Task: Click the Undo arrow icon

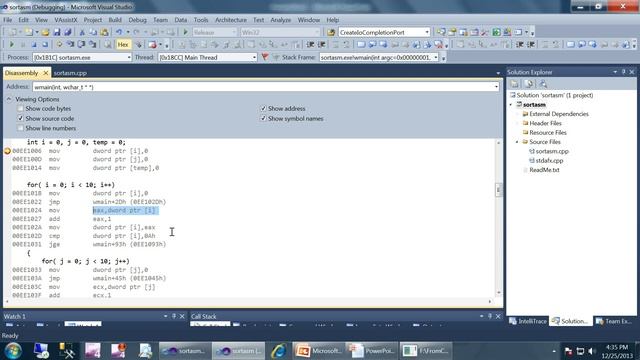Action: [x=119, y=32]
